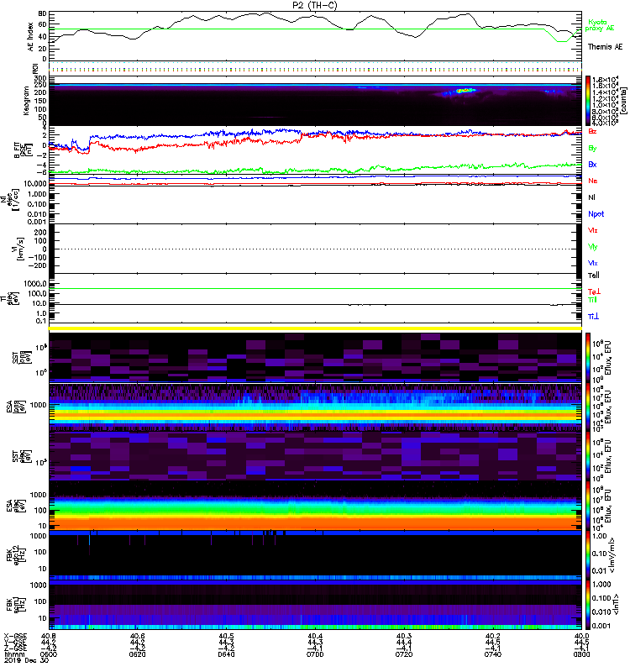Select the blue "Bx" legend label

coord(592,165)
